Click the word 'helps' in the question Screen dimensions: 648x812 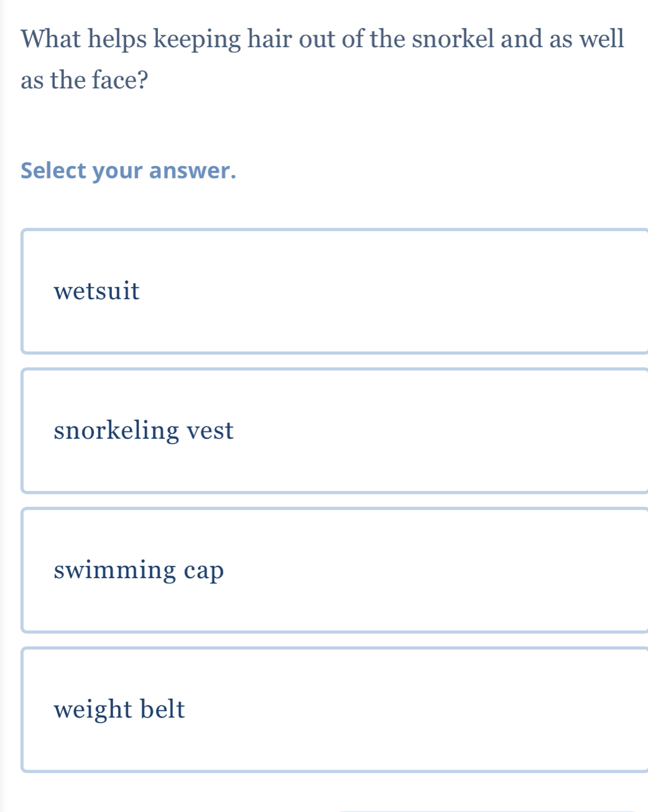pos(118,40)
